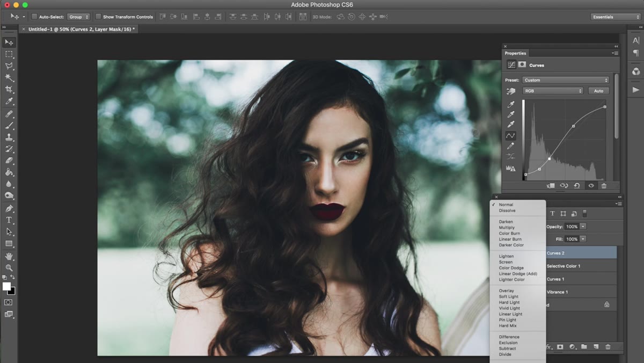Select the Path Selection tool
Screen dimensions: 644x363
click(9, 232)
